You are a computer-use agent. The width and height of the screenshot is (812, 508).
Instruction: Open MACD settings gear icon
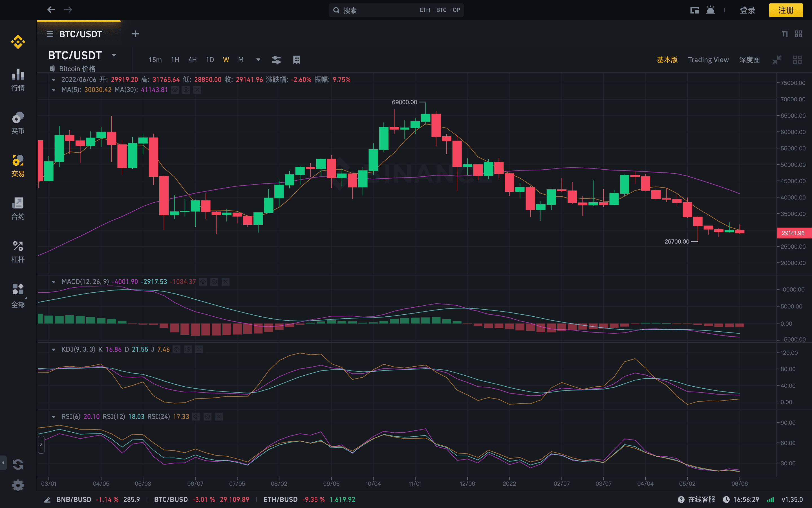coord(214,282)
